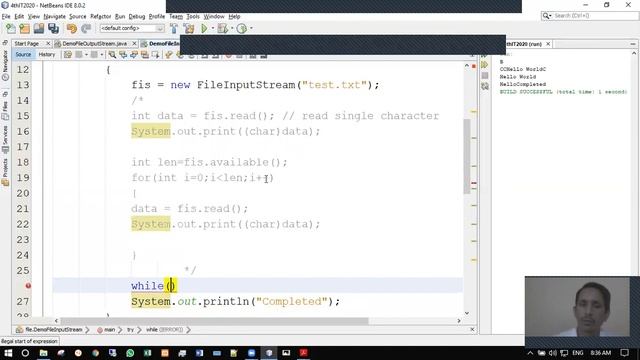This screenshot has width=640, height=360.
Task: Click the Last Edit editor toolbar icon
Action: point(68,55)
